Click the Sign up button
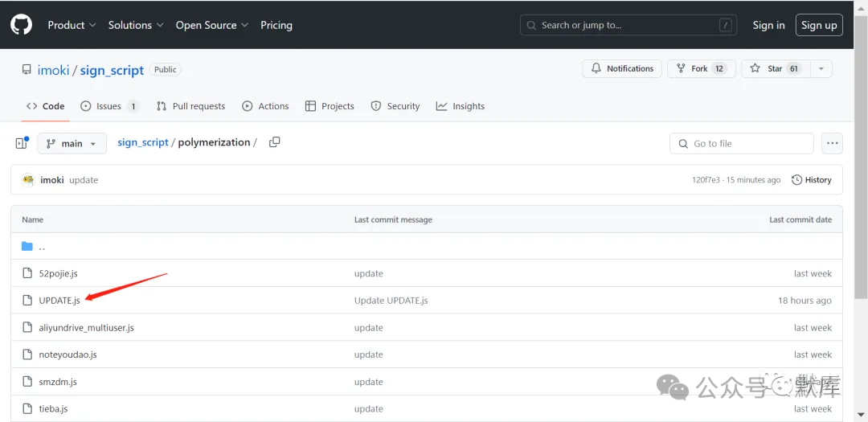This screenshot has height=422, width=868. tap(819, 25)
